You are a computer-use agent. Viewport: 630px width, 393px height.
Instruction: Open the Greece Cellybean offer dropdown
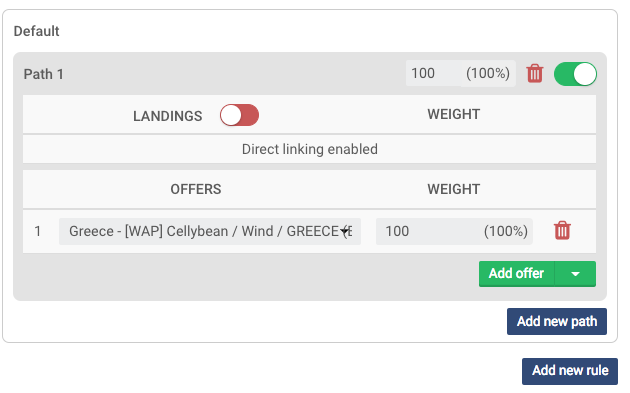coord(210,231)
